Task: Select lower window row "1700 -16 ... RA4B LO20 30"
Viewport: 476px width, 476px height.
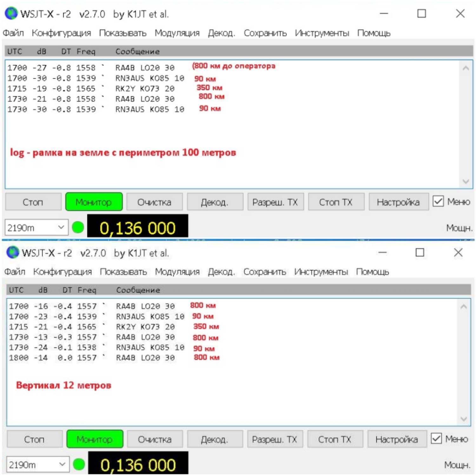Action: [92, 306]
